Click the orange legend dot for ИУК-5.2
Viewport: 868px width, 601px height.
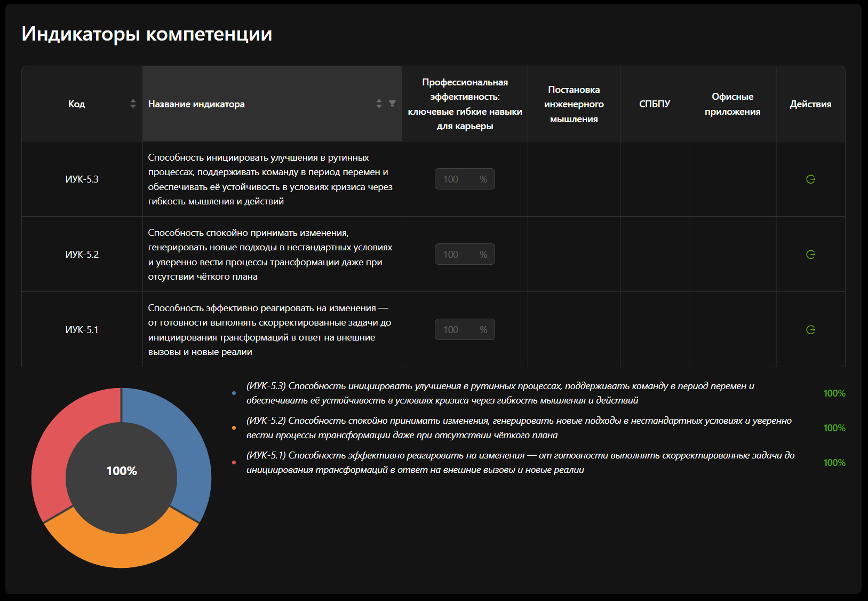[234, 428]
